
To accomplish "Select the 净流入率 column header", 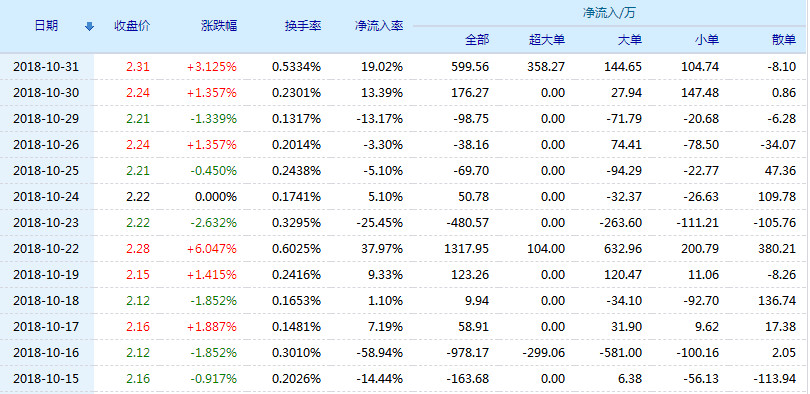I will coord(379,26).
